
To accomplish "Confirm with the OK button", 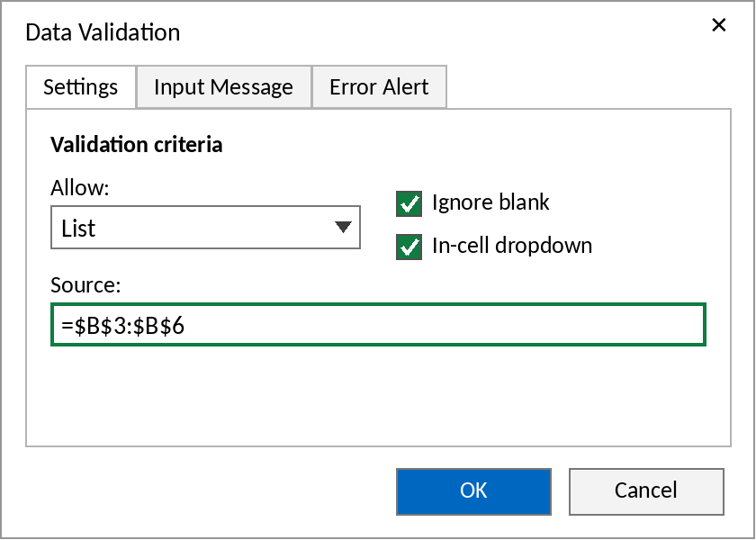I will (x=473, y=491).
